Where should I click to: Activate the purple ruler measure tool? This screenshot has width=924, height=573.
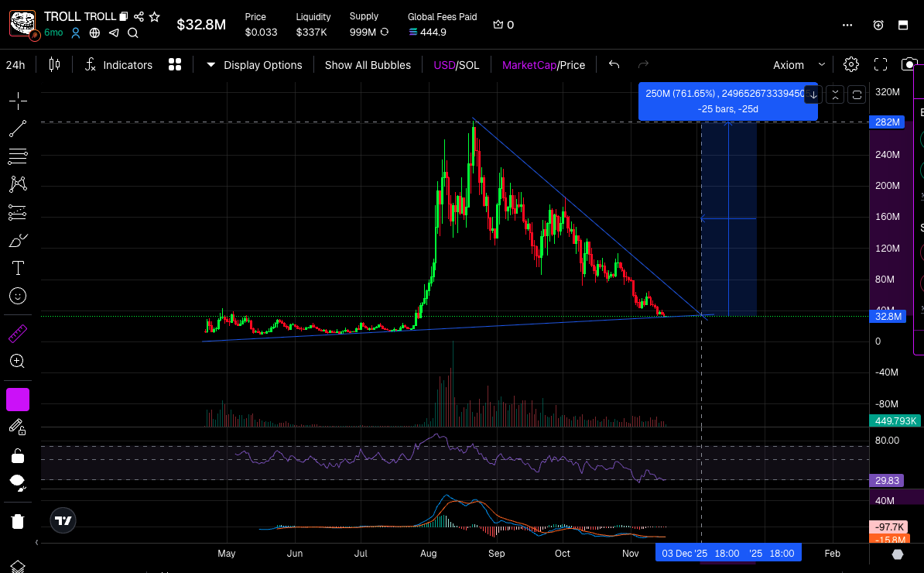18,335
